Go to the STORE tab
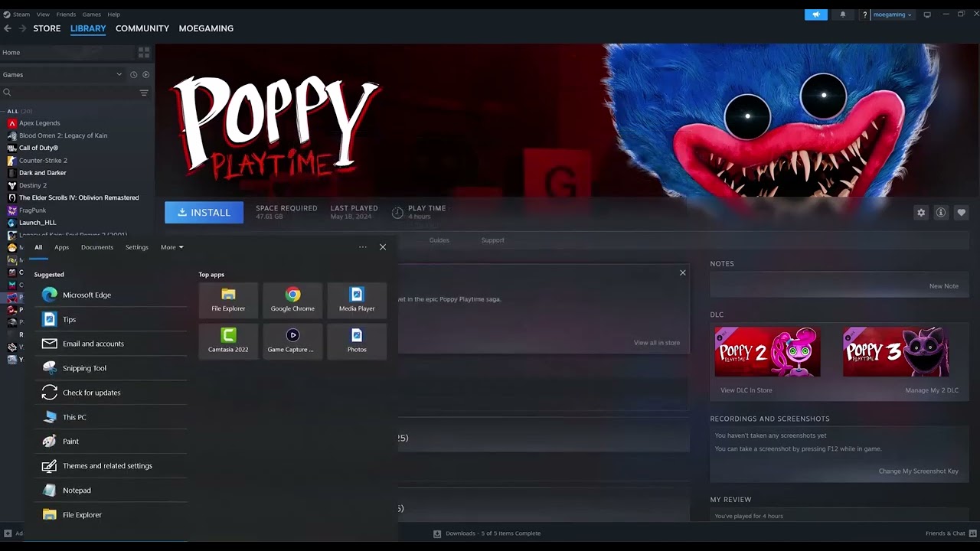The image size is (980, 551). [47, 28]
